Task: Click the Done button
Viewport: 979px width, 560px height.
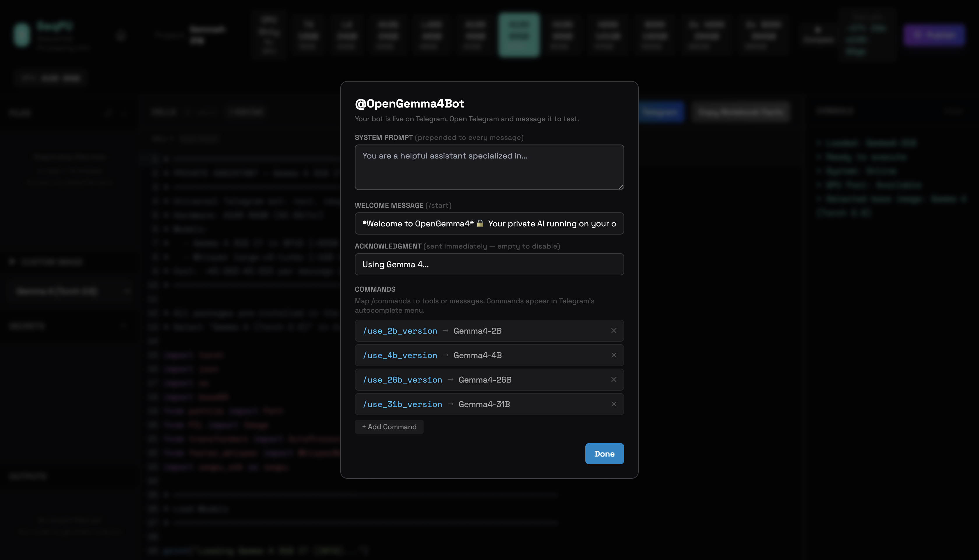Action: pyautogui.click(x=605, y=454)
